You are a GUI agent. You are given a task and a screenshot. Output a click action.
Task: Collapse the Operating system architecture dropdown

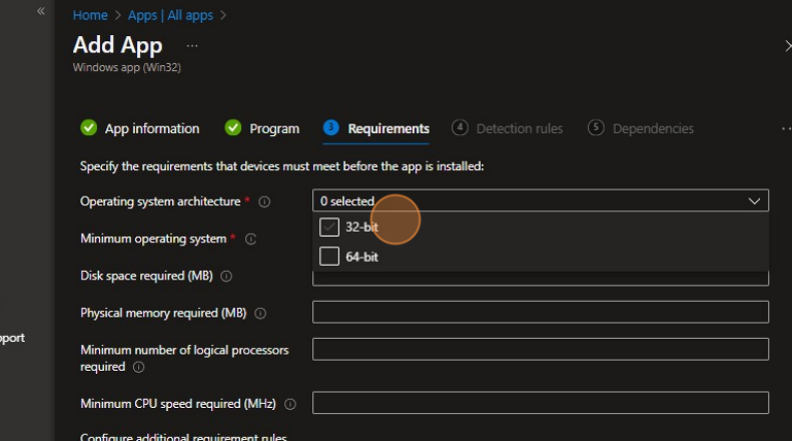(754, 201)
